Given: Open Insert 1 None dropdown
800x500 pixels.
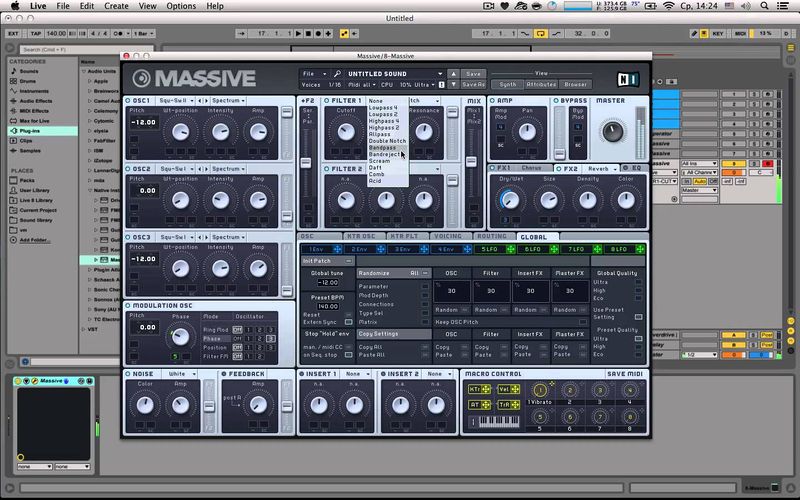Looking at the screenshot, I should [357, 374].
